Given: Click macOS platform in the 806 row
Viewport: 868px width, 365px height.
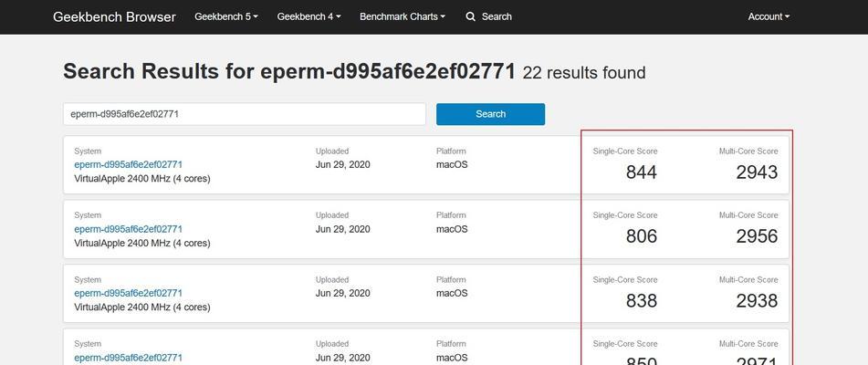Looking at the screenshot, I should [452, 229].
